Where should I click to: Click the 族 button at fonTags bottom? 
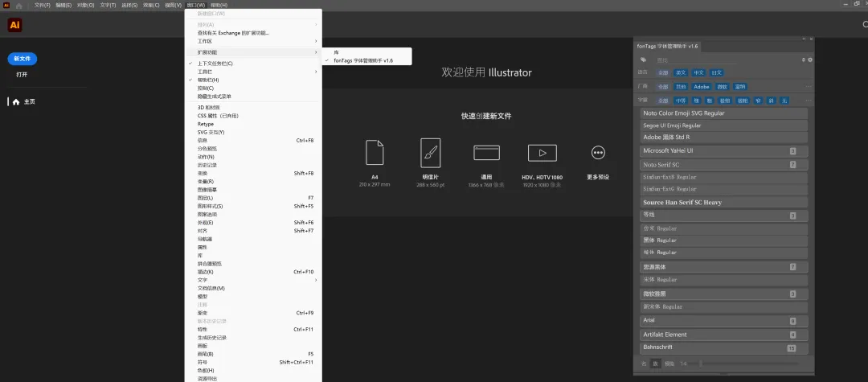(x=656, y=364)
